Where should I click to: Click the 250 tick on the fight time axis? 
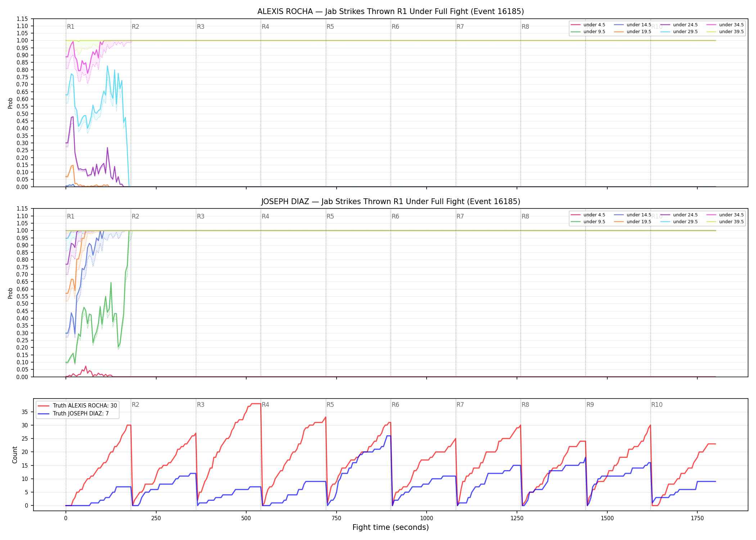(x=156, y=518)
